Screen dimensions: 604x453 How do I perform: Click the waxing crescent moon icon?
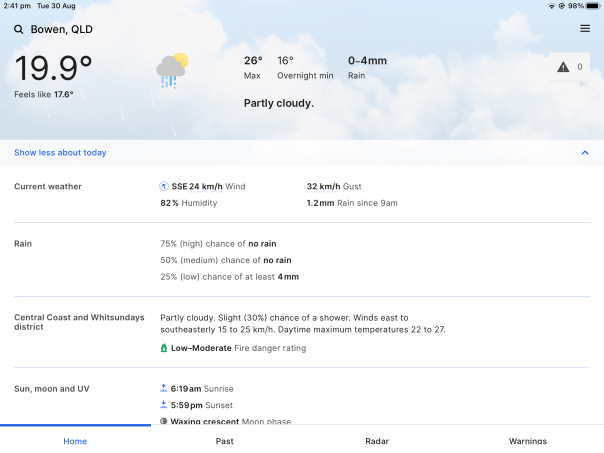tap(164, 421)
